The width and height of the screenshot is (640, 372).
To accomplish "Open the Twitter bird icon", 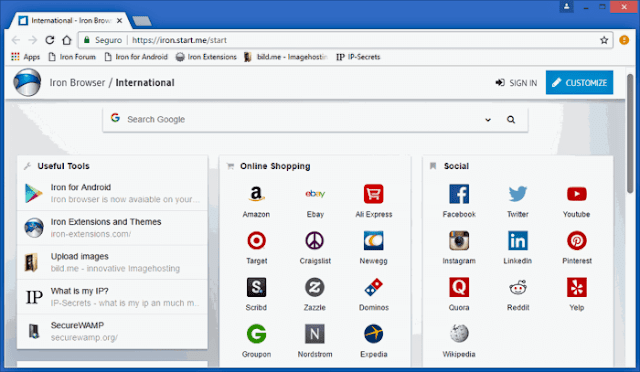I will coord(518,194).
